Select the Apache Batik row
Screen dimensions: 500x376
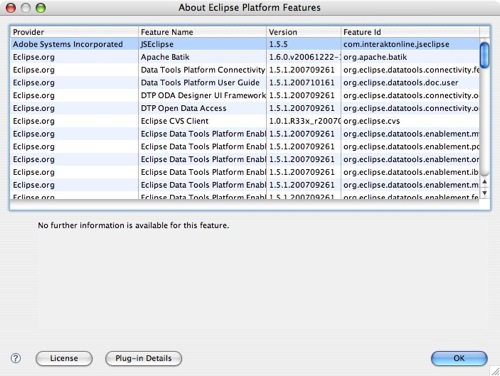(x=245, y=57)
